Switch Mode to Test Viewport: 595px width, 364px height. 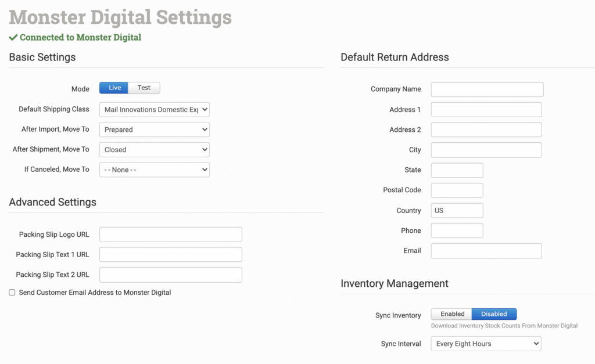[x=144, y=88]
